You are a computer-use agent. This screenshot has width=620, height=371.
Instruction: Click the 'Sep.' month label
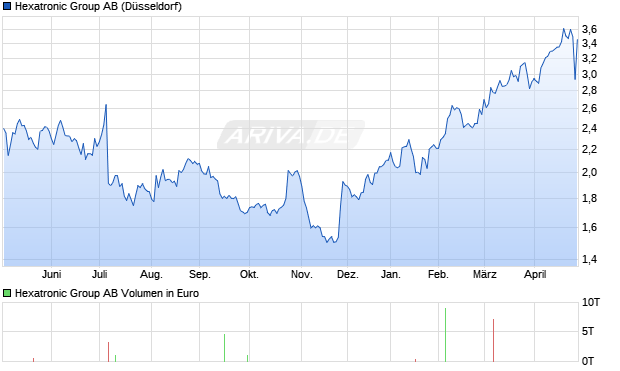pos(200,274)
